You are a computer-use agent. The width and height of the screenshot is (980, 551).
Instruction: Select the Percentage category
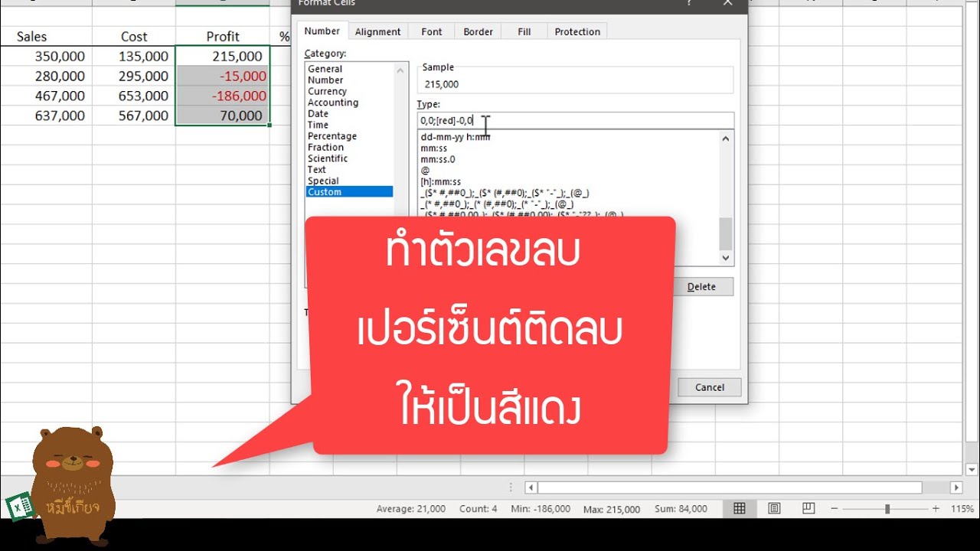pyautogui.click(x=332, y=136)
